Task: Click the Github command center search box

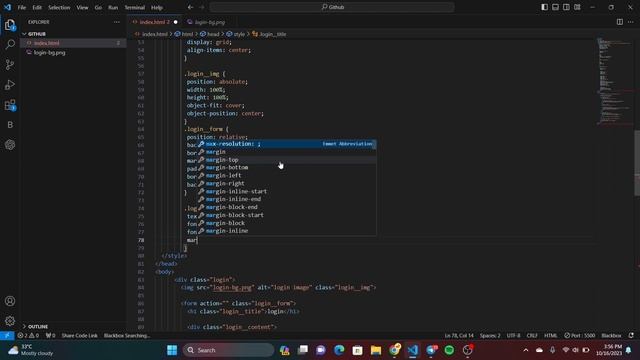Action: 332,7
